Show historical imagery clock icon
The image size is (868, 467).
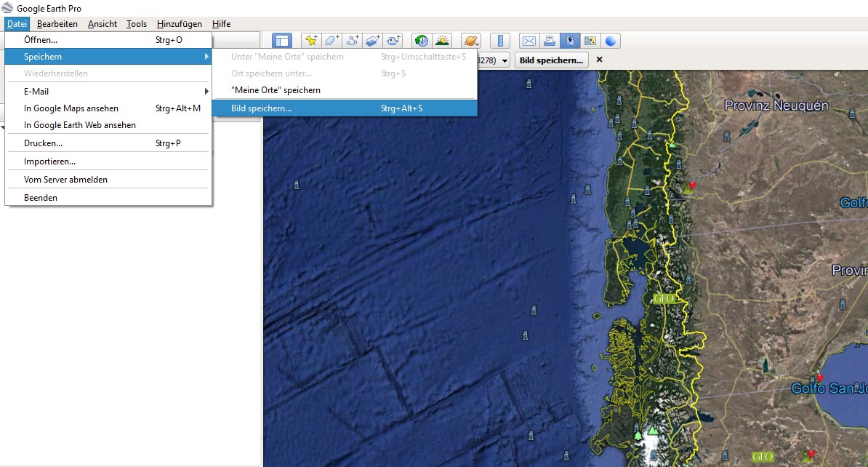click(x=421, y=41)
